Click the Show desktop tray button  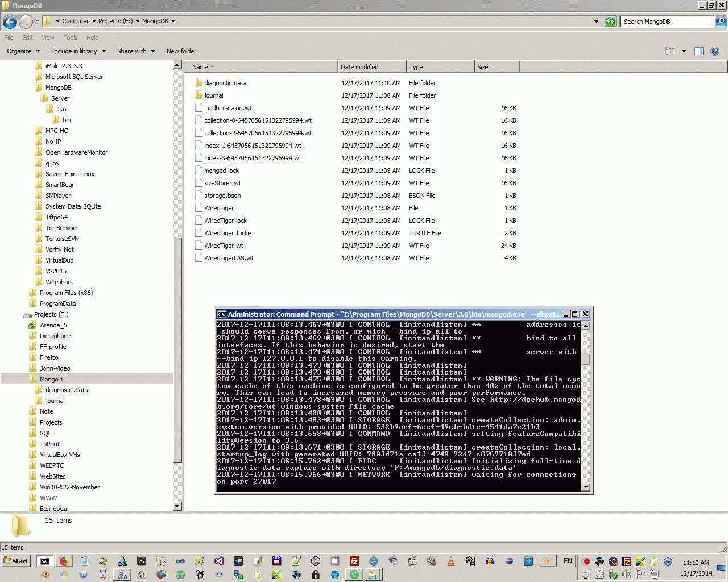click(x=721, y=567)
